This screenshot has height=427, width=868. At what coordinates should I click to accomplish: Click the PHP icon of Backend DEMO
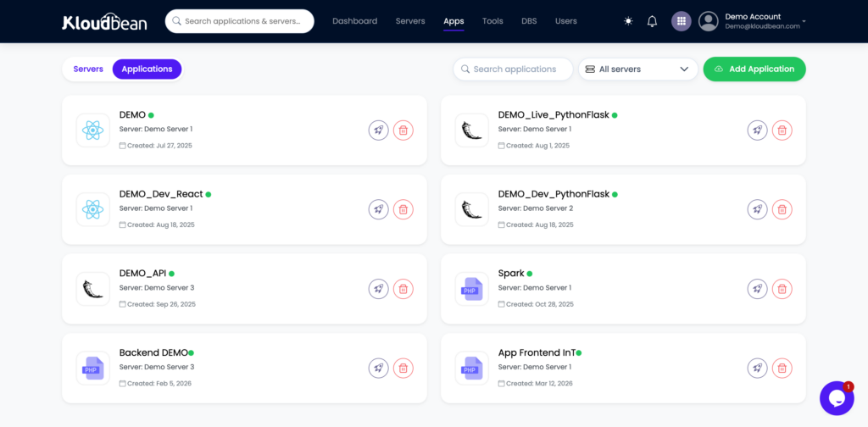pos(93,368)
